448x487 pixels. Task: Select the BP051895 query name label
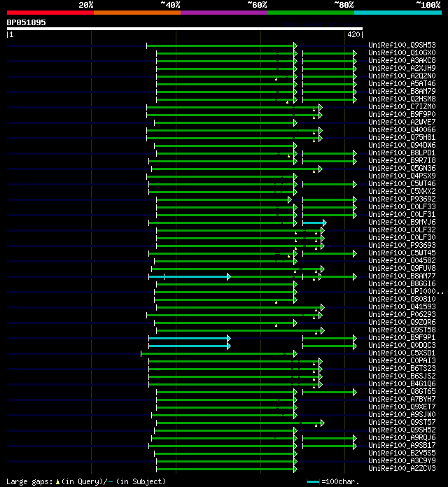(26, 22)
